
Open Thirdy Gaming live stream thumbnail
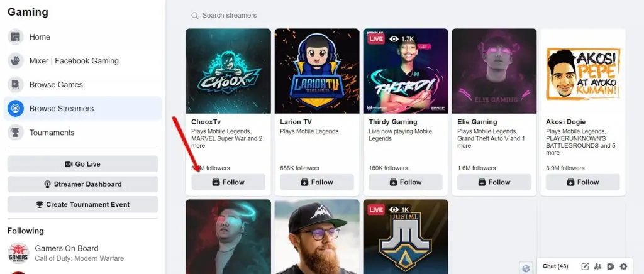(x=406, y=71)
